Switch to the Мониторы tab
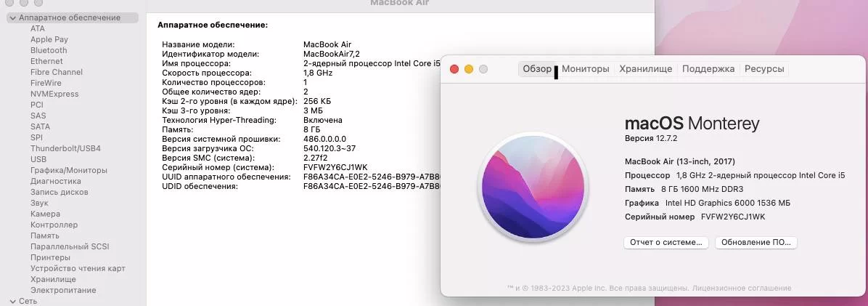 [x=585, y=69]
